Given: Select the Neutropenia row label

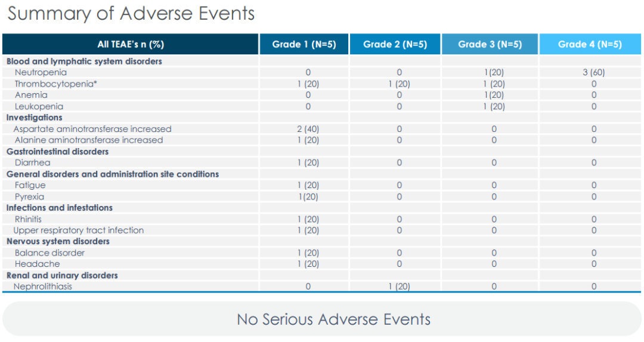Looking at the screenshot, I should pos(41,73).
